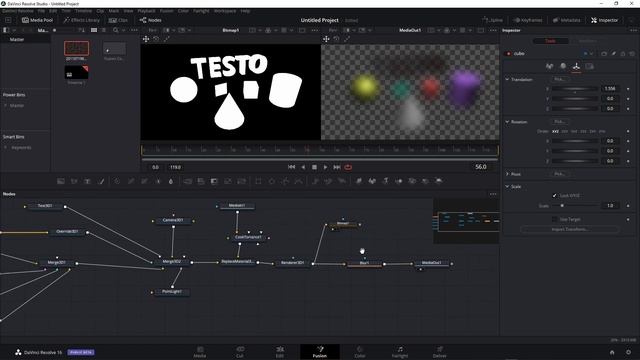Open the Inspector Settings tab icon
The height and width of the screenshot is (360, 640).
589,66
